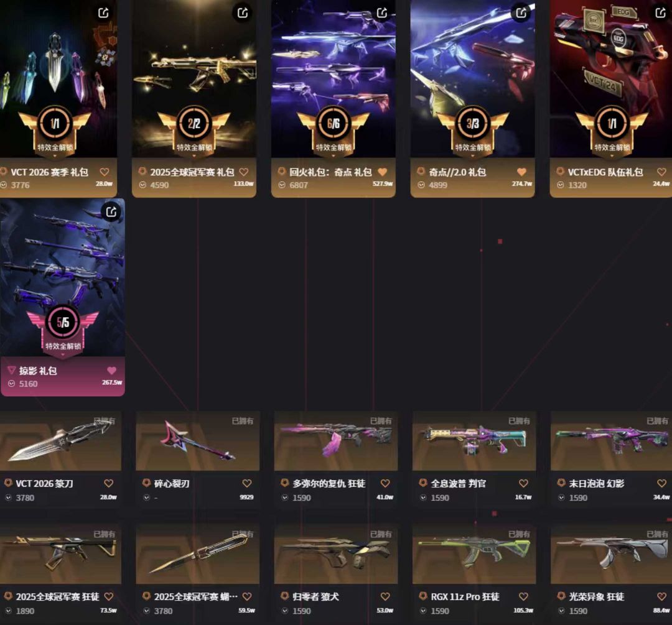Open the VCT 2026 繁刀 knife thumbnail

[x=60, y=441]
